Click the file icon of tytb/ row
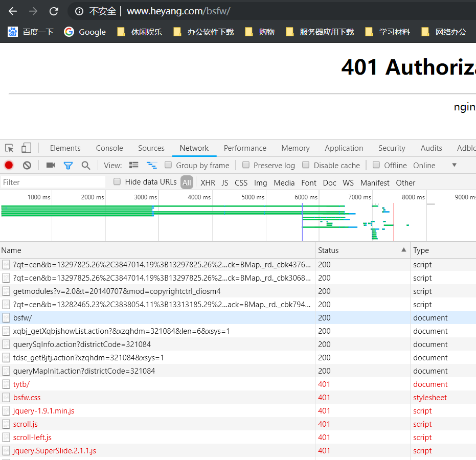Viewport: 476px width, 460px height. pos(6,384)
